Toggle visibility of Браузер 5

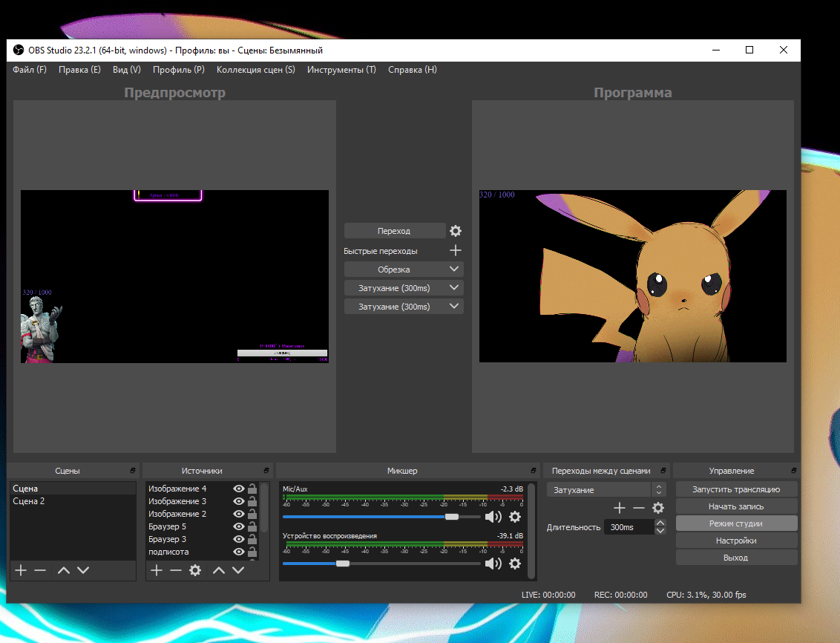pos(239,526)
